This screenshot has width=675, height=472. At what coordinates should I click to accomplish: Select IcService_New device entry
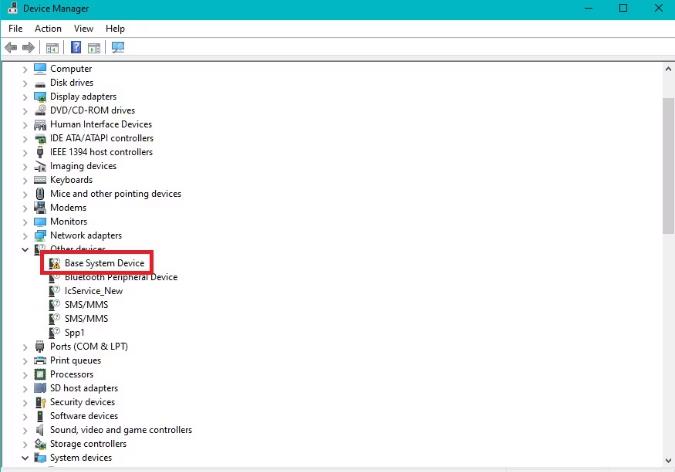(93, 291)
